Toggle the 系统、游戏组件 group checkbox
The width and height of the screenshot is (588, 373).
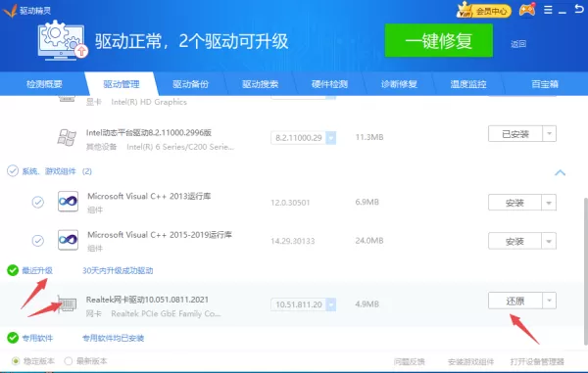tap(13, 171)
